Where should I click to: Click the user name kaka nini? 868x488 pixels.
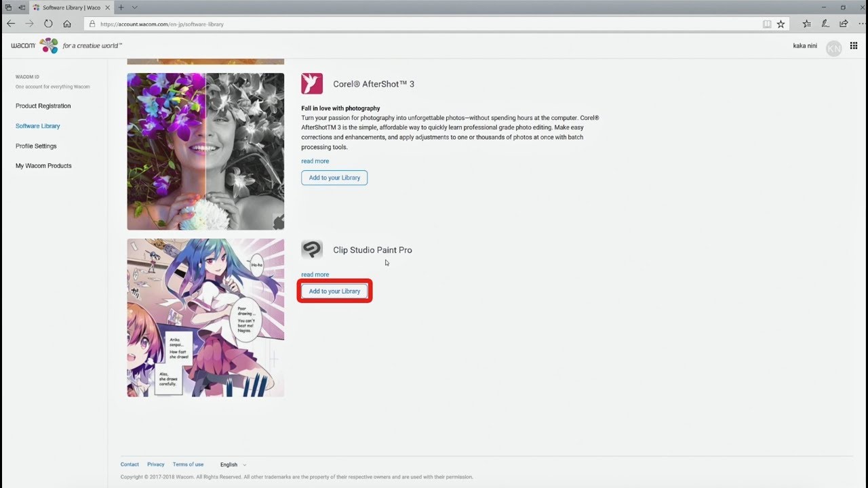coord(805,46)
